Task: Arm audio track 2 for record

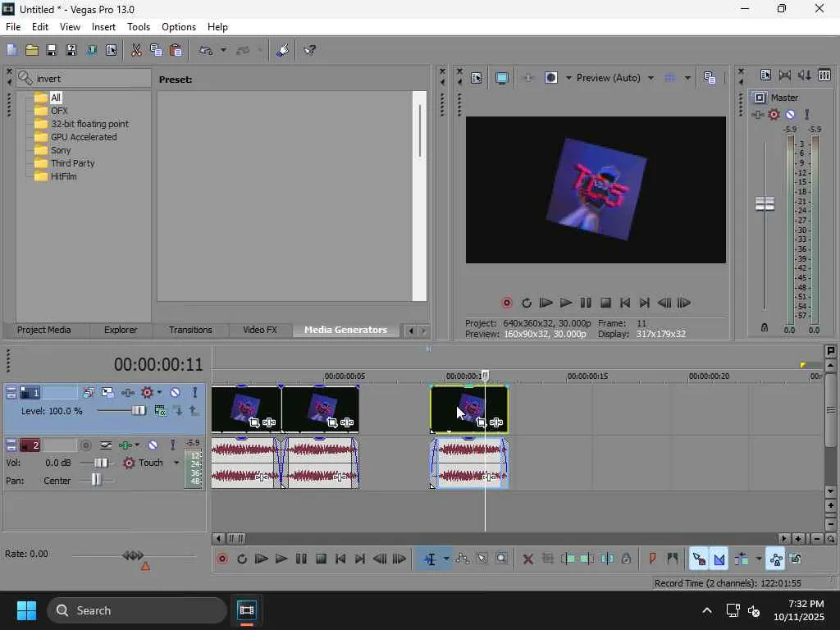Action: tap(85, 445)
